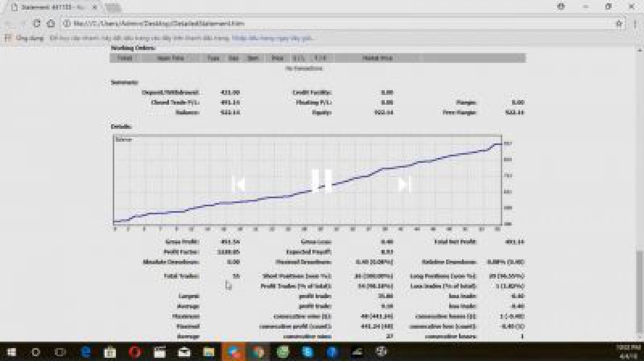Screen dimensions: 644x361
Task: Click the Cortana search circle icon
Action: click(x=36, y=352)
